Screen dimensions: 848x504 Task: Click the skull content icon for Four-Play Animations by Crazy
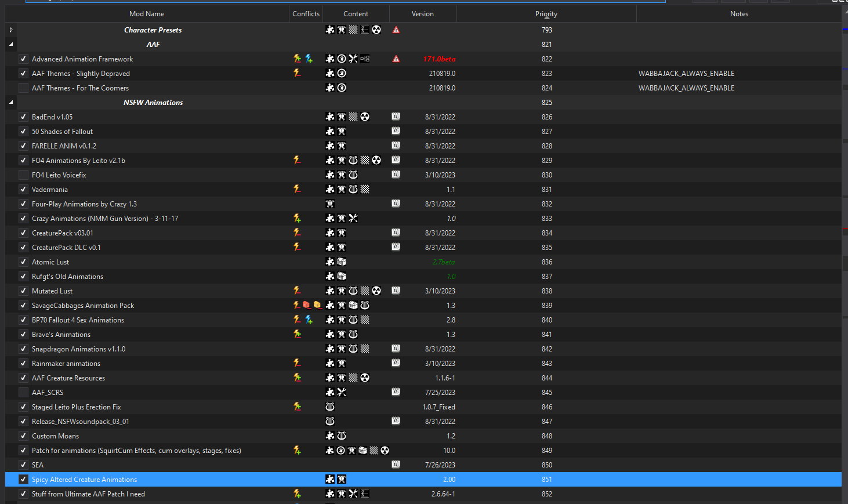point(330,204)
